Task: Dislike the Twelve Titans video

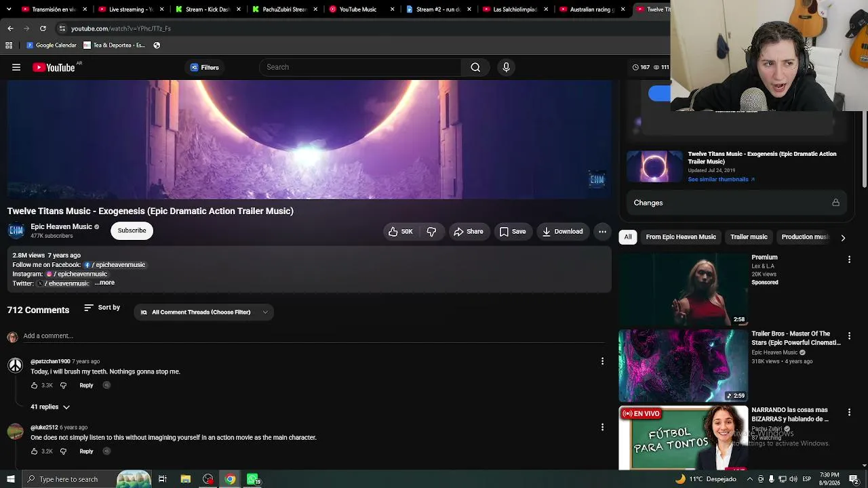Action: coord(431,232)
